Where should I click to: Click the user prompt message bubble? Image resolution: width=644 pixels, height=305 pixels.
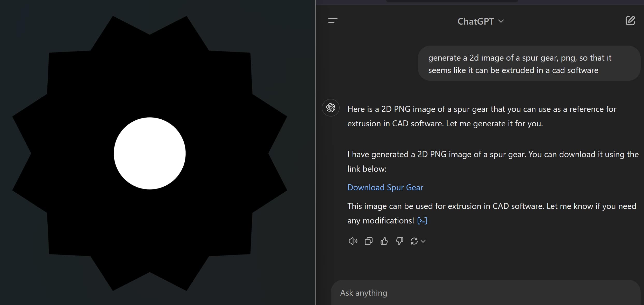coord(528,64)
